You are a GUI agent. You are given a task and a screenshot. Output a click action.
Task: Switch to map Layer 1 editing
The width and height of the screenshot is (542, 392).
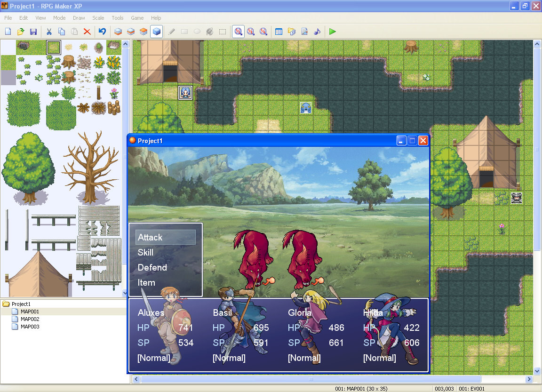click(118, 32)
